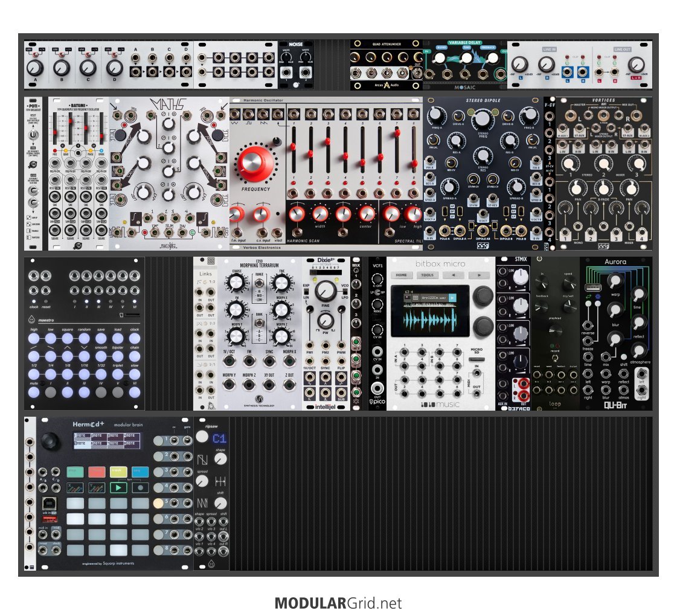
Task: Click the top channel knob on STMIX
Action: 521,277
